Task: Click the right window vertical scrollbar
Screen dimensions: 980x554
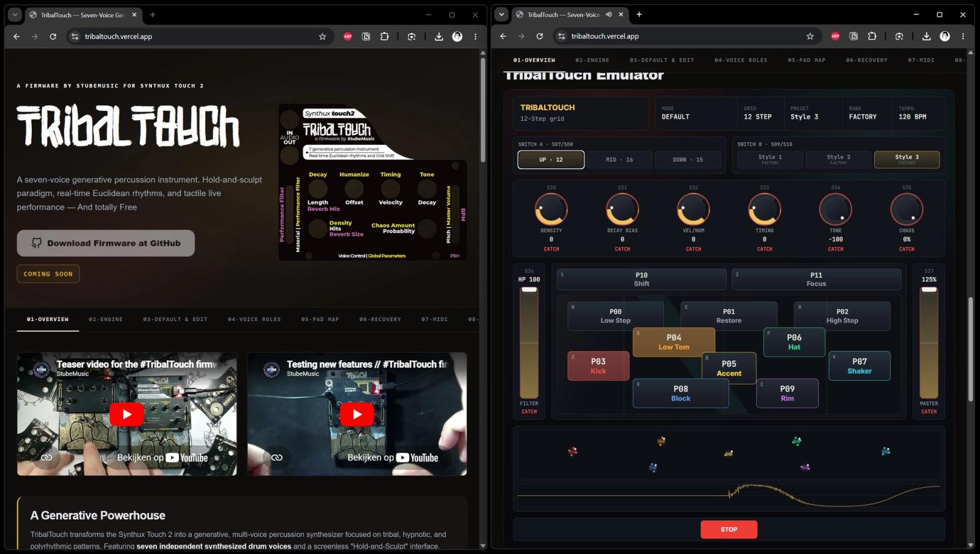Action: pos(970,349)
